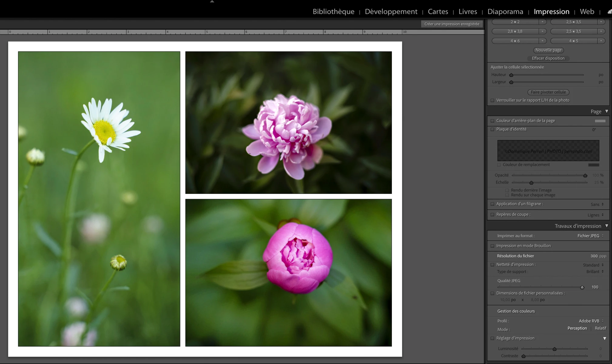Enable Couleur d'arrière-plan de la page checkbox
612x364 pixels.
(493, 121)
